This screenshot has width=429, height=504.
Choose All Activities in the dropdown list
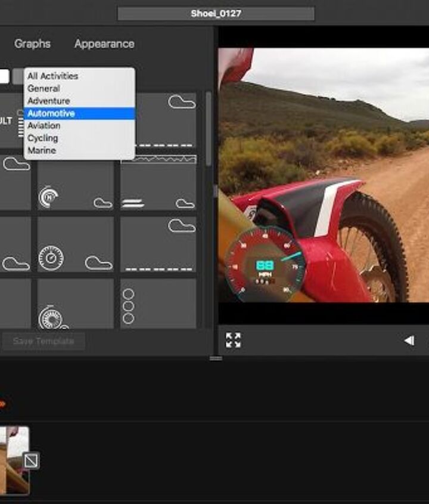pos(52,76)
